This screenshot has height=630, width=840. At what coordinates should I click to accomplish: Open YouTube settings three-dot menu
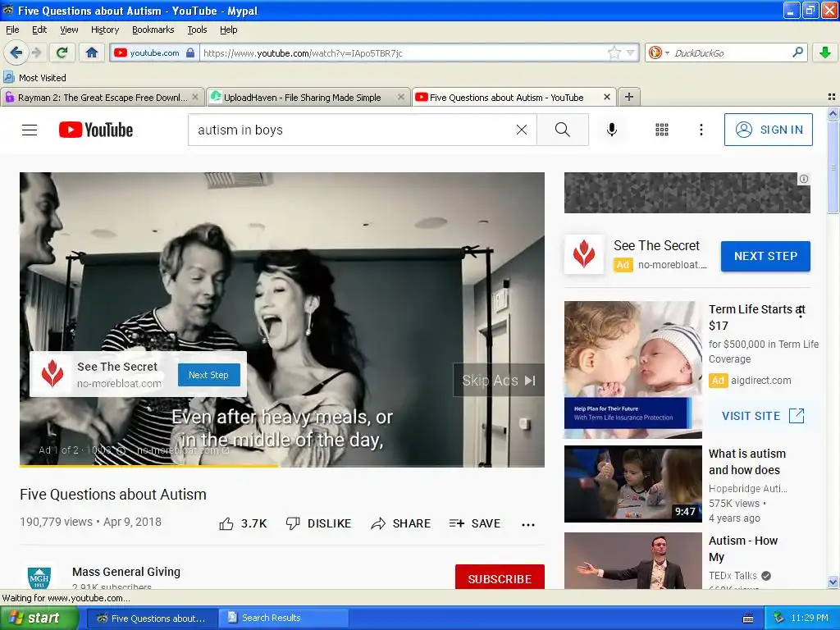click(701, 130)
